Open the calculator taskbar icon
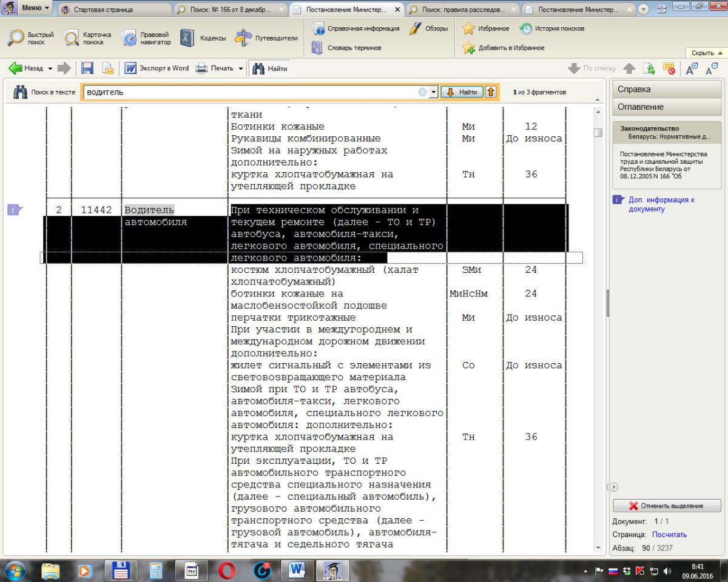The width and height of the screenshot is (728, 582). coord(156,570)
